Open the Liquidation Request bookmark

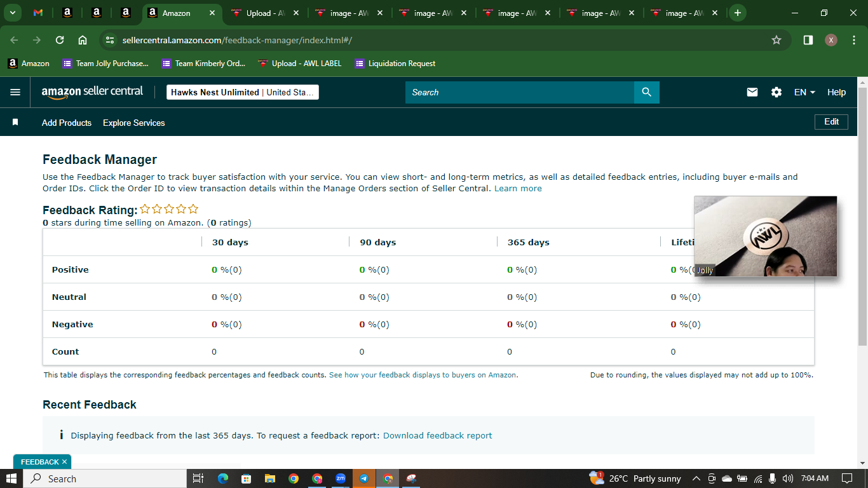pos(395,63)
